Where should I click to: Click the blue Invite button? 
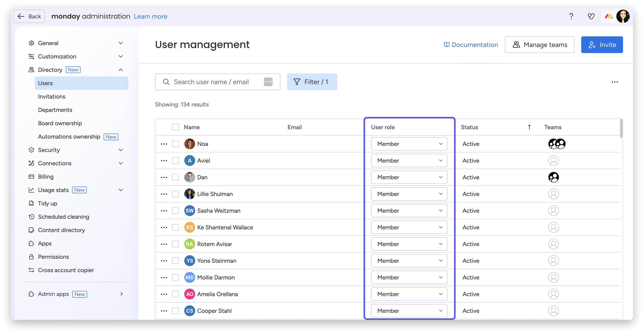click(602, 45)
